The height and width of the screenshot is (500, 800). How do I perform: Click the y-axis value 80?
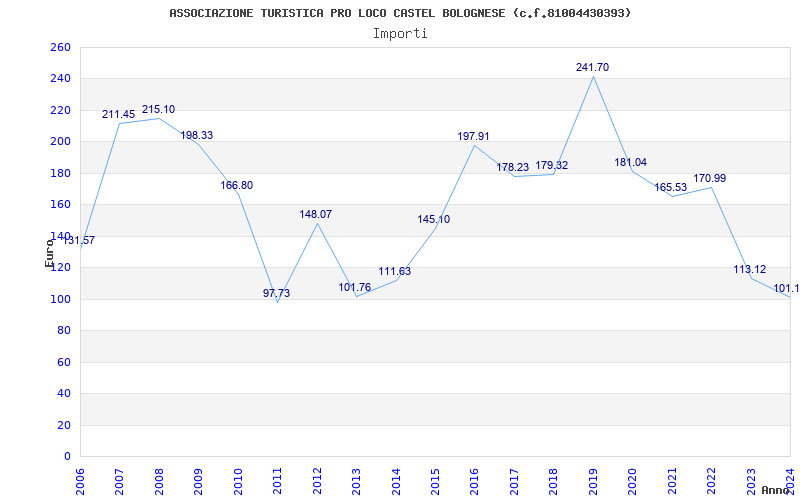click(x=64, y=331)
